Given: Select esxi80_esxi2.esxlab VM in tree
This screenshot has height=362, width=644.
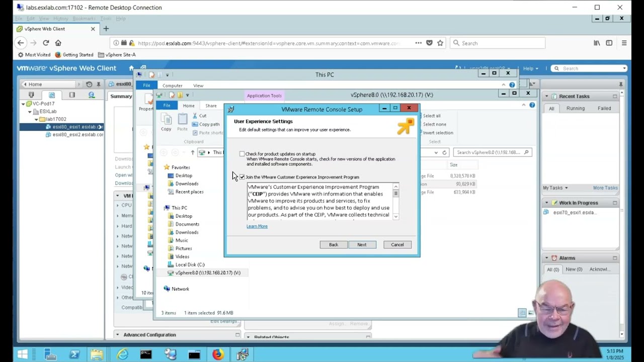Looking at the screenshot, I should 74,135.
